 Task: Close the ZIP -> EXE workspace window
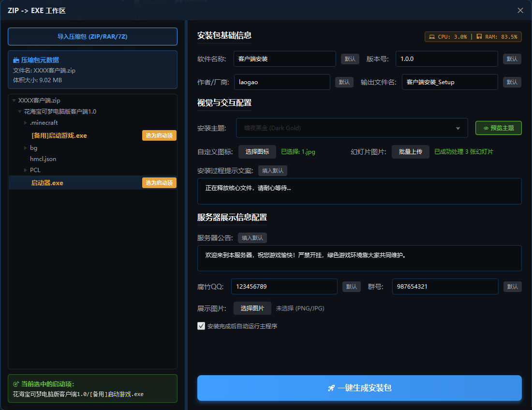[x=520, y=11]
